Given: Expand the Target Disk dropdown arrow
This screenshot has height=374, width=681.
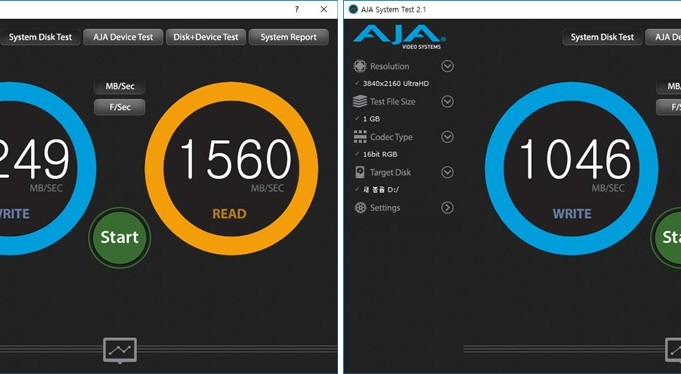Looking at the screenshot, I should point(447,172).
